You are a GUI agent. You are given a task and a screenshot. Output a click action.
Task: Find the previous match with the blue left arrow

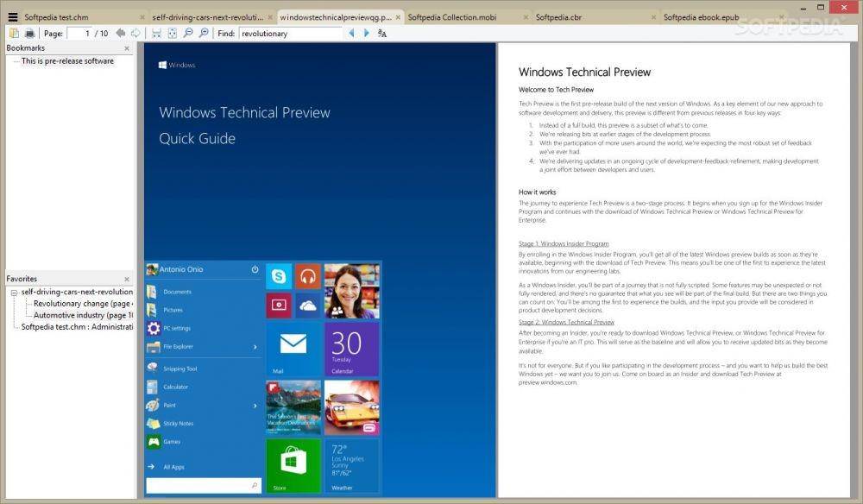click(x=352, y=33)
